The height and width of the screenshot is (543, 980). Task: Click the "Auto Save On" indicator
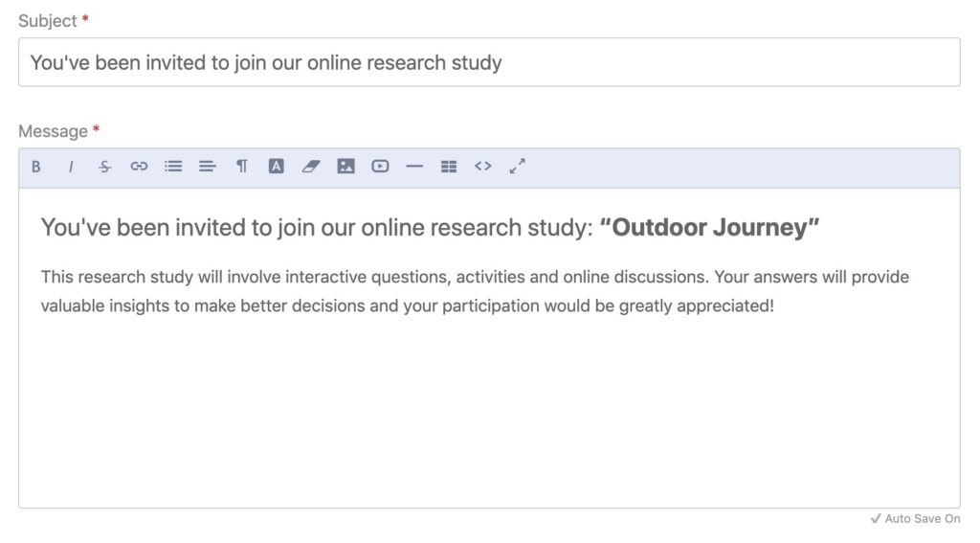916,519
